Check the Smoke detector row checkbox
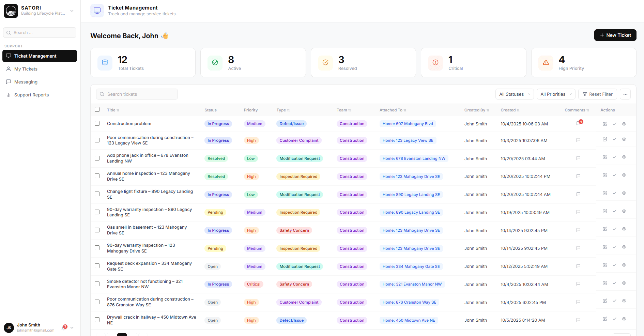The height and width of the screenshot is (336, 644). (97, 284)
